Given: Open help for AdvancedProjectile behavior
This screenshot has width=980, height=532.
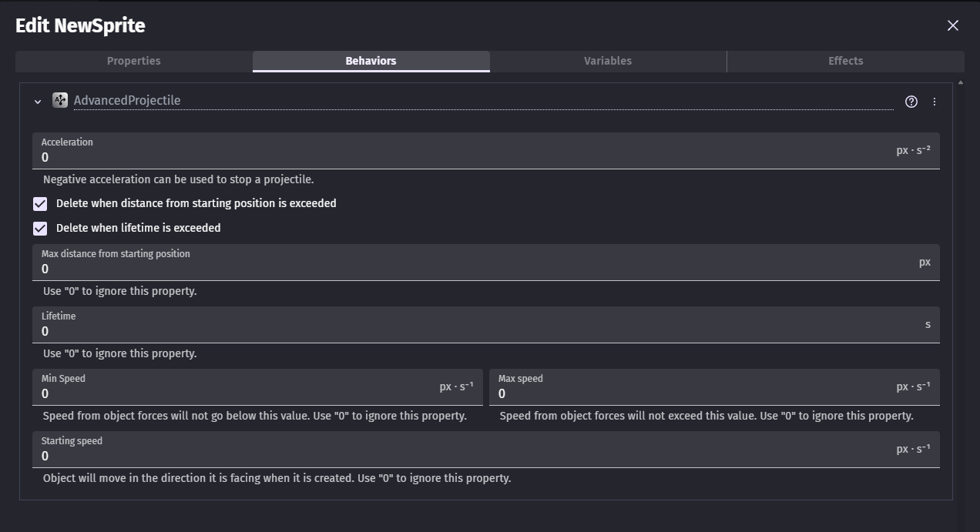Looking at the screenshot, I should point(911,102).
